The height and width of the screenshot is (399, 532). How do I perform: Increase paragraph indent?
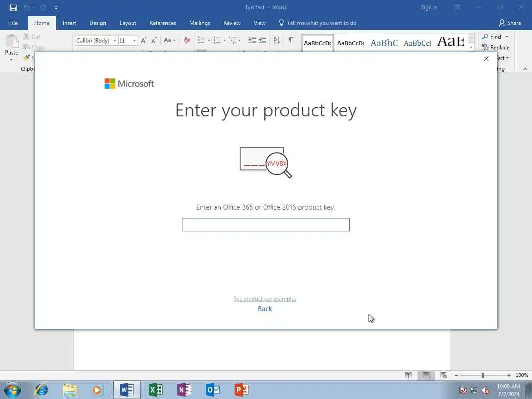click(262, 40)
